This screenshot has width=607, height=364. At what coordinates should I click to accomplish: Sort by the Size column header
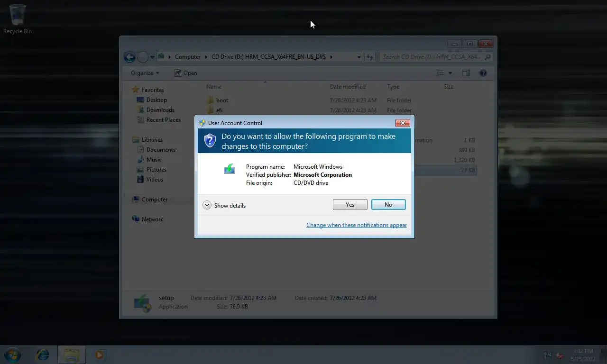pyautogui.click(x=449, y=87)
